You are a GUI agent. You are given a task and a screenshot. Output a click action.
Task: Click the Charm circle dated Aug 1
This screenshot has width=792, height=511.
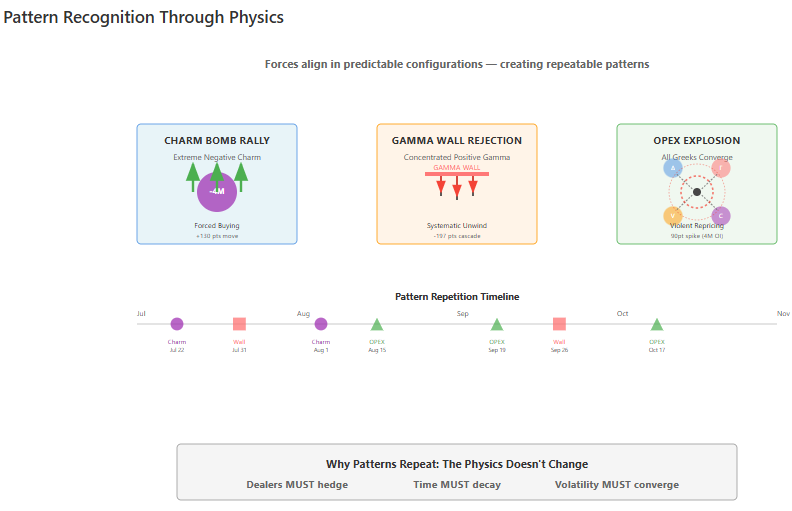pos(321,324)
